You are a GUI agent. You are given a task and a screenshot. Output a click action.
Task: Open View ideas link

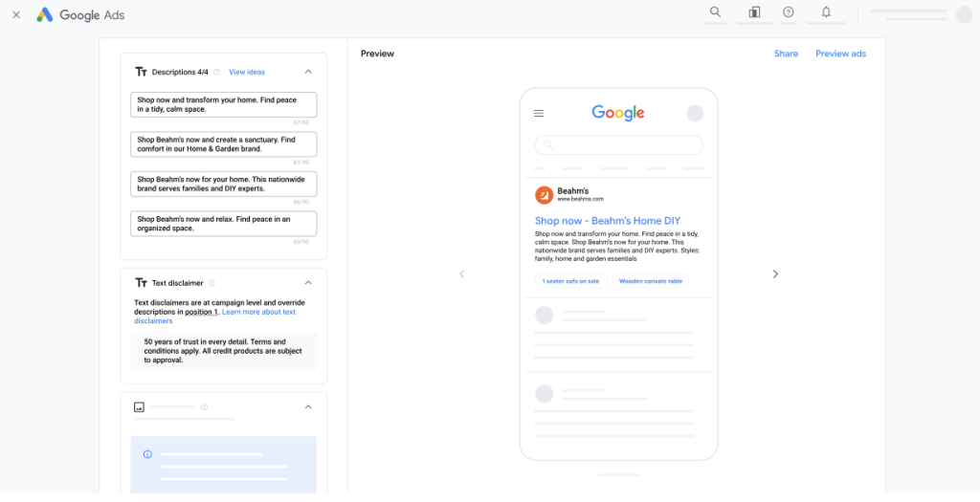(x=247, y=72)
